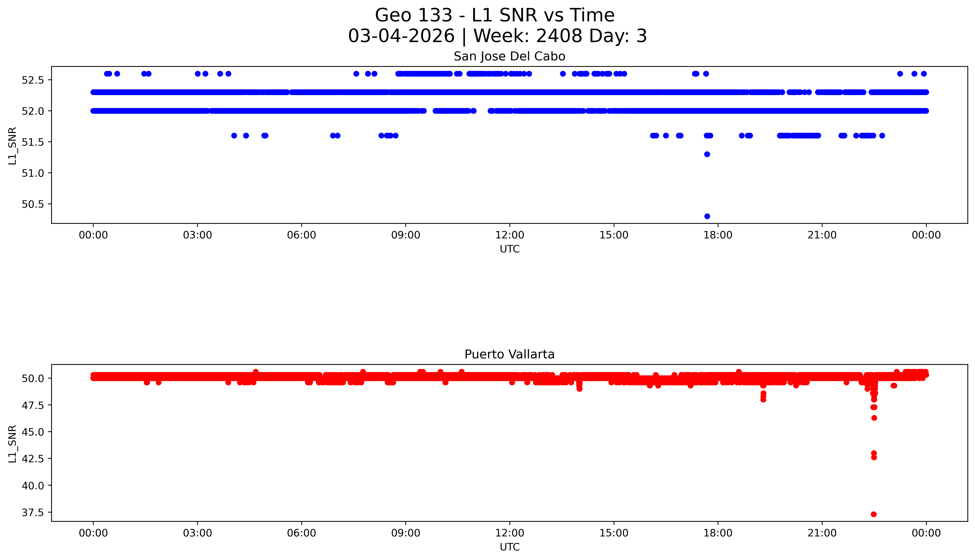975x560 pixels.
Task: Click the UTC axis label under top plot
Action: point(509,249)
